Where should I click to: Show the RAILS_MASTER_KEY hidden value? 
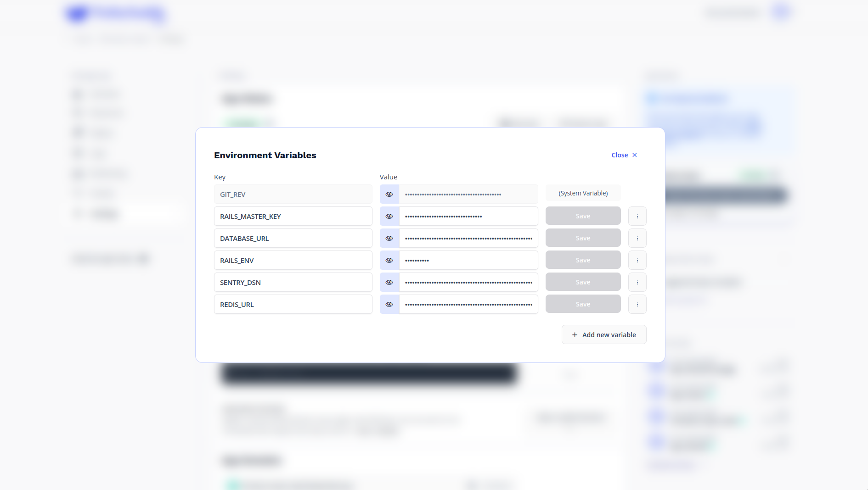389,216
